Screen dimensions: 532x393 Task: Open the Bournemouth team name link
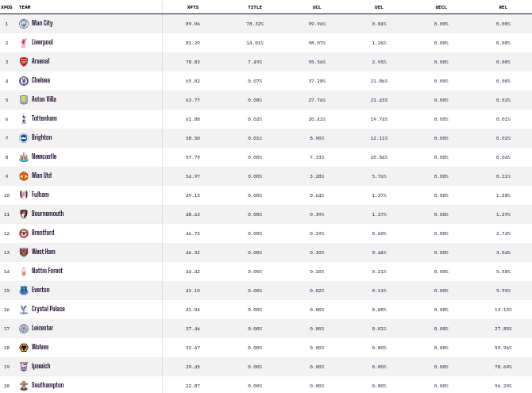(48, 214)
